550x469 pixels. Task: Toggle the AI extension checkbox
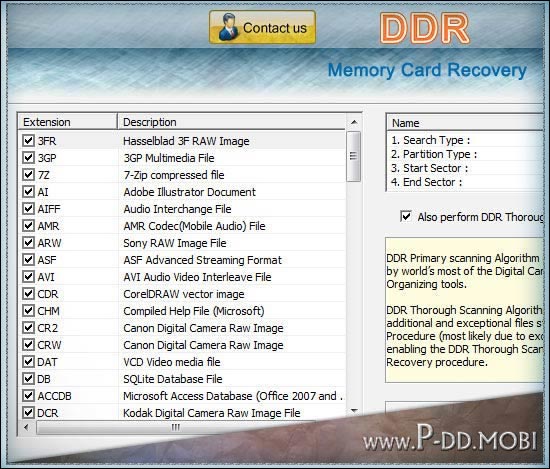coord(28,192)
